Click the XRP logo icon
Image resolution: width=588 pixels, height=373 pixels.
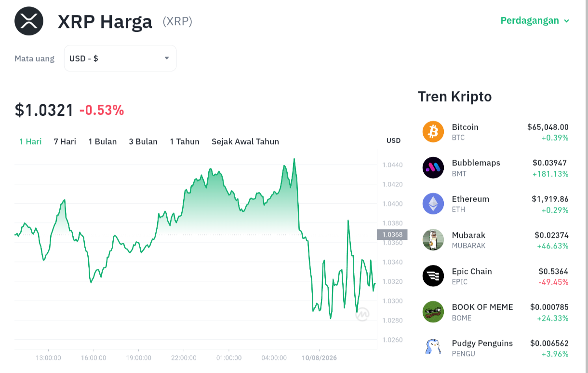point(29,21)
